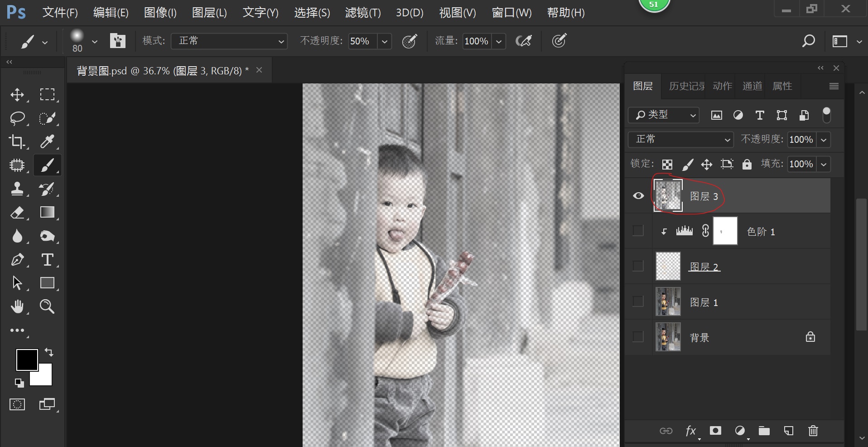This screenshot has height=447, width=868.
Task: Select the Hand tool
Action: pyautogui.click(x=17, y=307)
